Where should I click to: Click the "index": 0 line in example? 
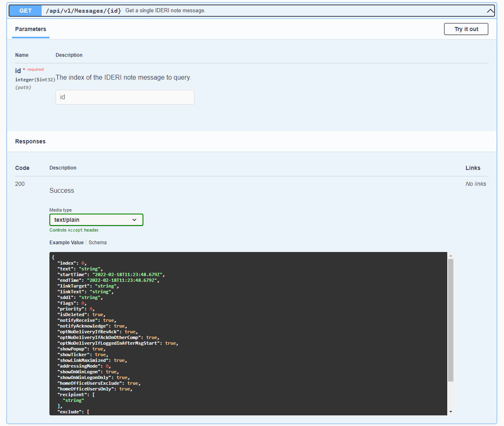(x=72, y=263)
